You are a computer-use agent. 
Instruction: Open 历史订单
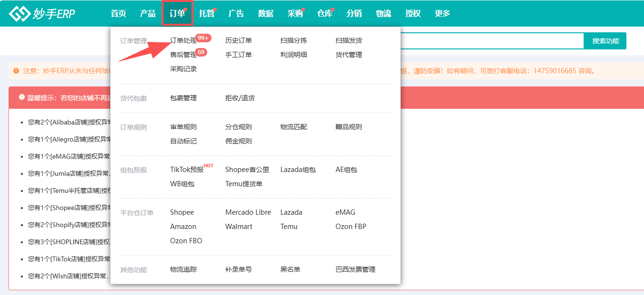(239, 41)
